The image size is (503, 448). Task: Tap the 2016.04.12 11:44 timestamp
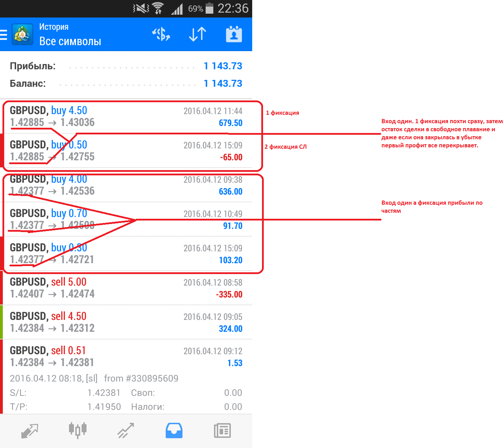(x=213, y=111)
